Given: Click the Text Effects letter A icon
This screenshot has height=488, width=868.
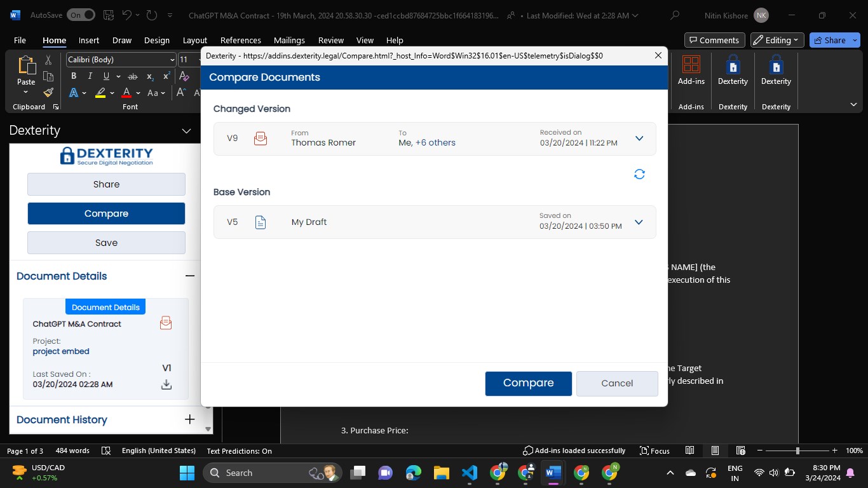Looking at the screenshot, I should pyautogui.click(x=74, y=93).
